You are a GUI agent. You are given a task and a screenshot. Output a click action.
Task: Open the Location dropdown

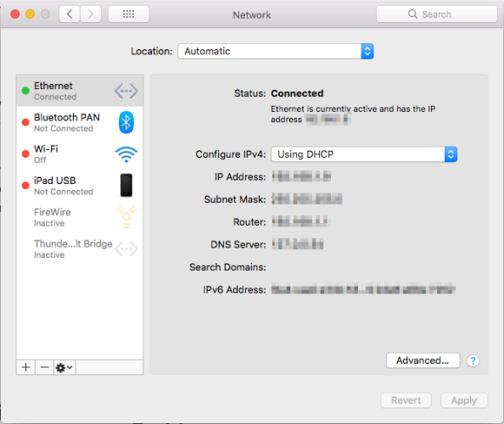click(x=276, y=52)
